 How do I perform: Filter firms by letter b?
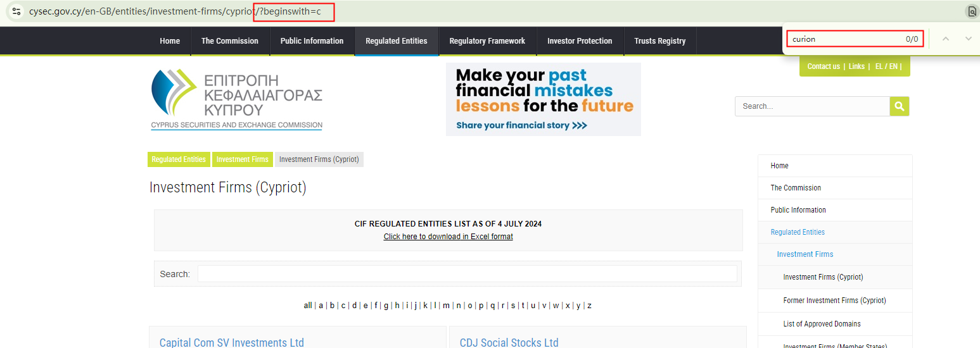332,306
